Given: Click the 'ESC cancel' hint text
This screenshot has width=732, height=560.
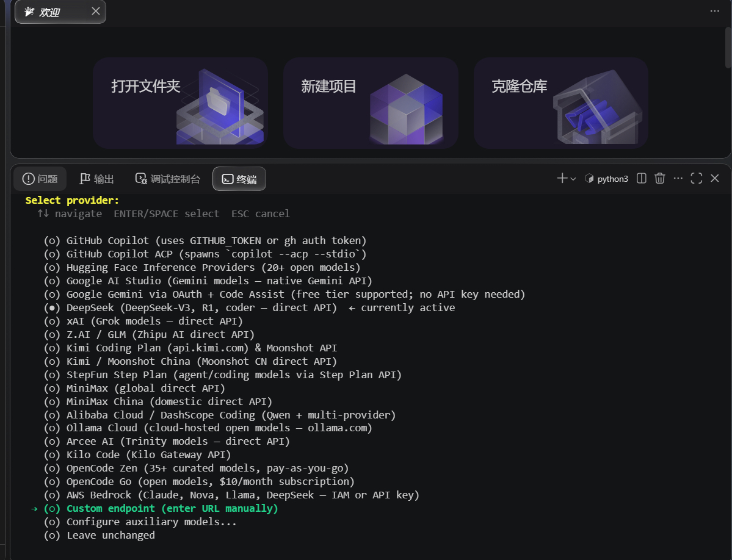Looking at the screenshot, I should click(x=261, y=214).
